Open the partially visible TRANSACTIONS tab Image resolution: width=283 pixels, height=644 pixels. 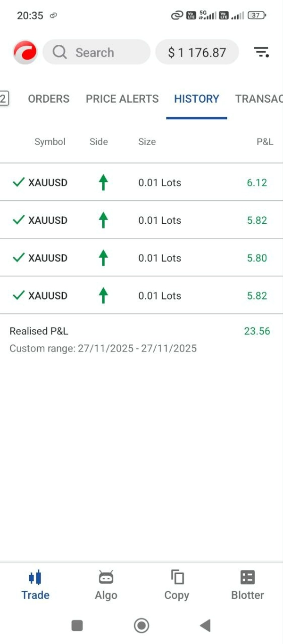point(258,99)
